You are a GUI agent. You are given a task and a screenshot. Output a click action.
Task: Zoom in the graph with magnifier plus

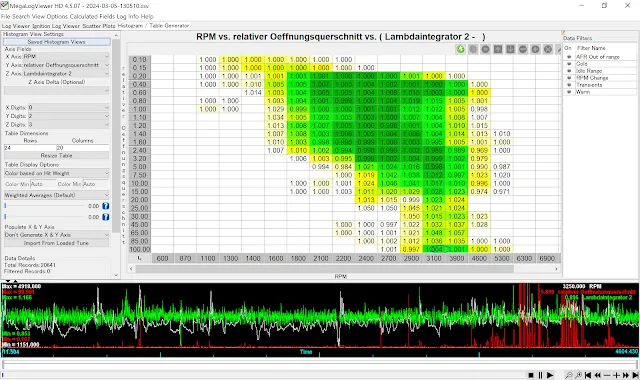(x=578, y=375)
